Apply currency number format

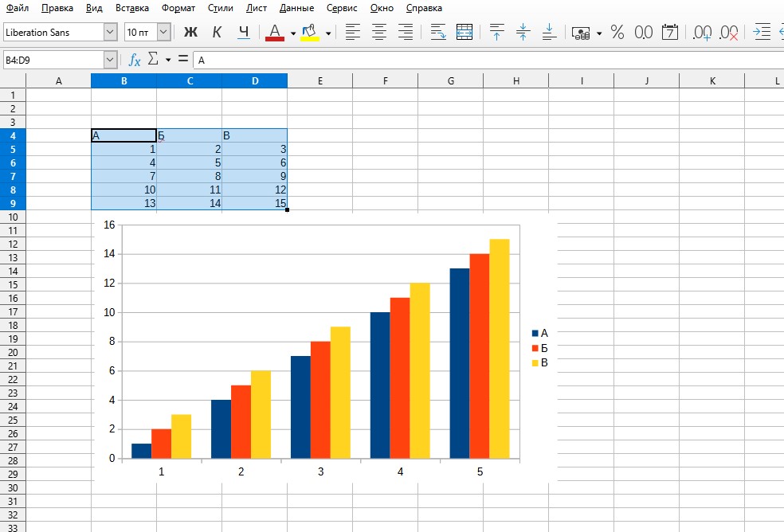(x=581, y=33)
